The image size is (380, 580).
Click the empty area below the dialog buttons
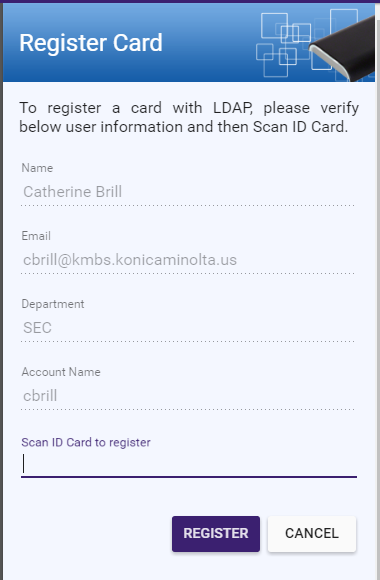[x=189, y=567]
